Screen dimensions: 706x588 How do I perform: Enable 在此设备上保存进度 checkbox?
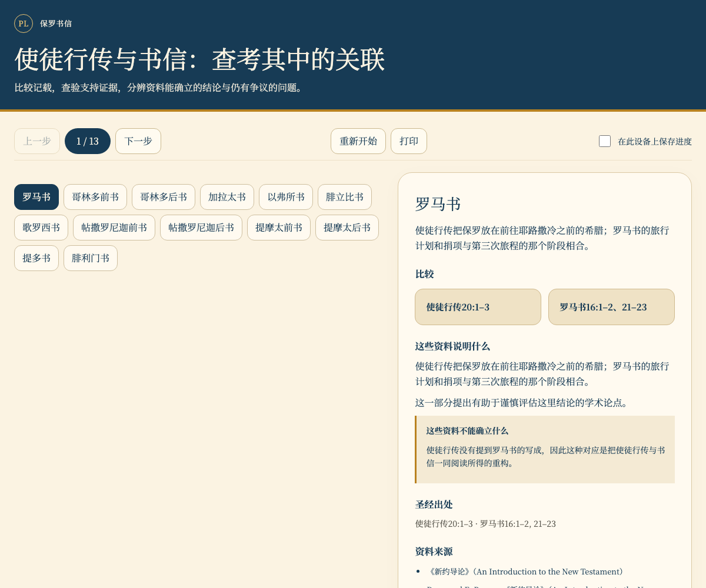[605, 141]
